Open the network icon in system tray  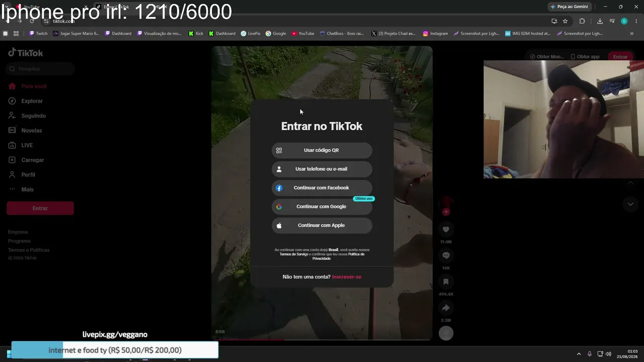(x=600, y=354)
